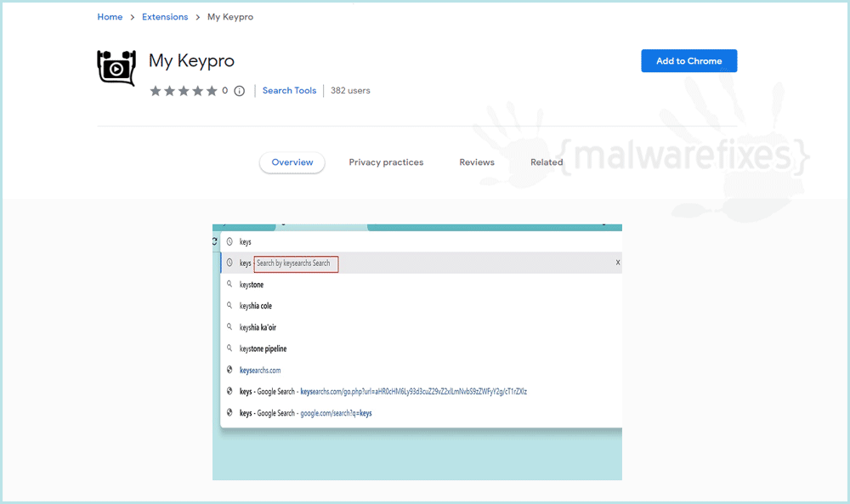This screenshot has width=850, height=504.
Task: Click the five-star rating display
Action: click(184, 91)
